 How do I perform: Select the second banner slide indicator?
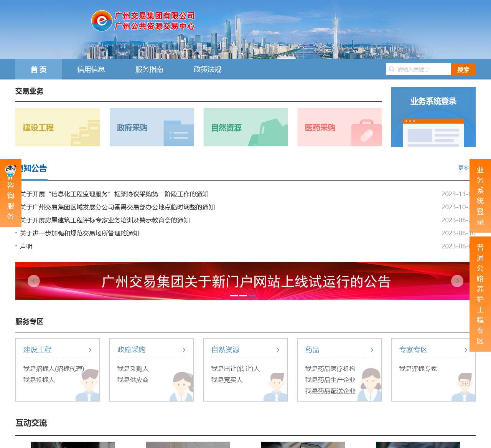pos(243,296)
